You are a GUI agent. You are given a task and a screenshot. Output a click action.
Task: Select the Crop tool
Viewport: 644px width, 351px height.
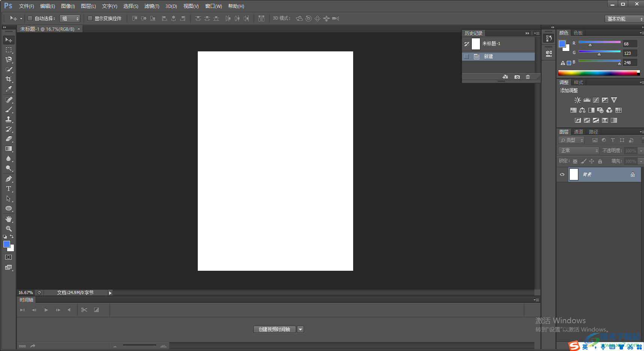coord(9,79)
